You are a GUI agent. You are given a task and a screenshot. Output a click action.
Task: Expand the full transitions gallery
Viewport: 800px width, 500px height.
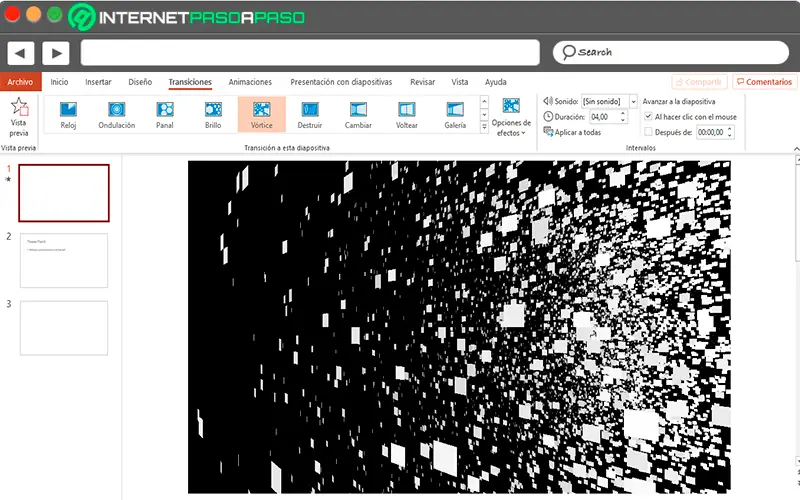click(x=484, y=128)
